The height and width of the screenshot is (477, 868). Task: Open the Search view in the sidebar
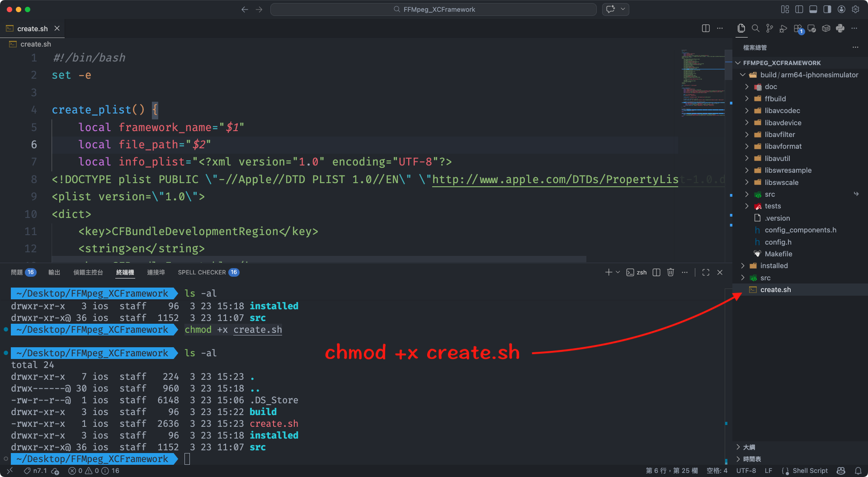click(x=755, y=28)
